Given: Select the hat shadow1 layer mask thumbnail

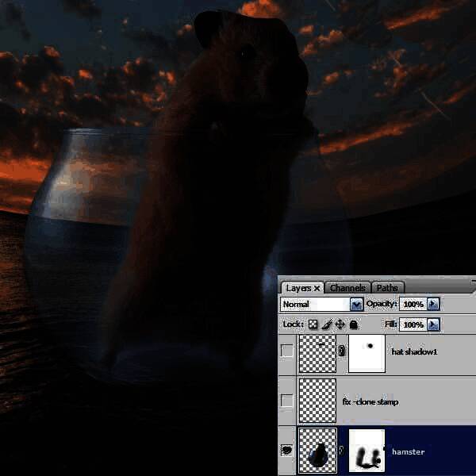Looking at the screenshot, I should [x=367, y=353].
